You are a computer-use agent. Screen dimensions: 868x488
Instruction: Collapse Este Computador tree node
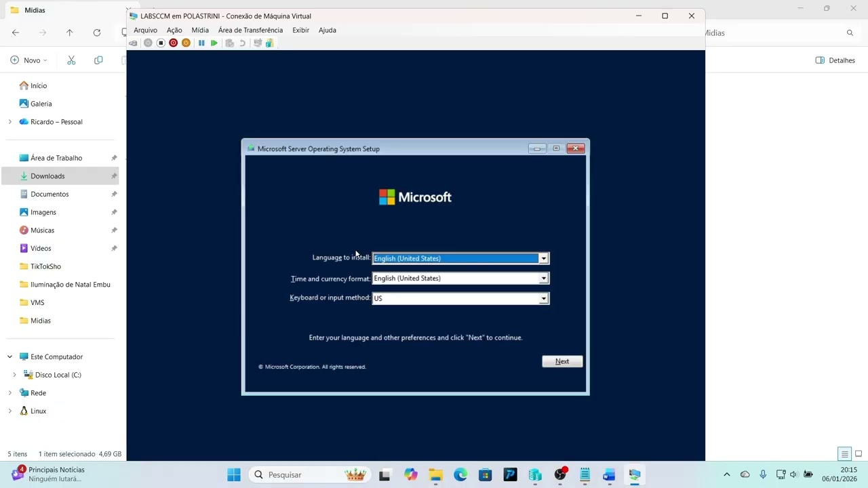(x=9, y=357)
